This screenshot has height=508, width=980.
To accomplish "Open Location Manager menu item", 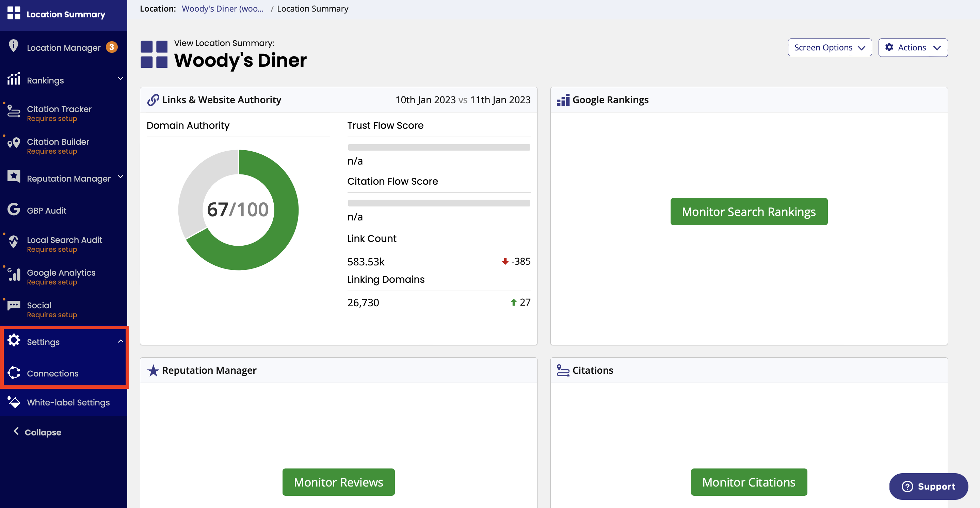I will coord(64,47).
